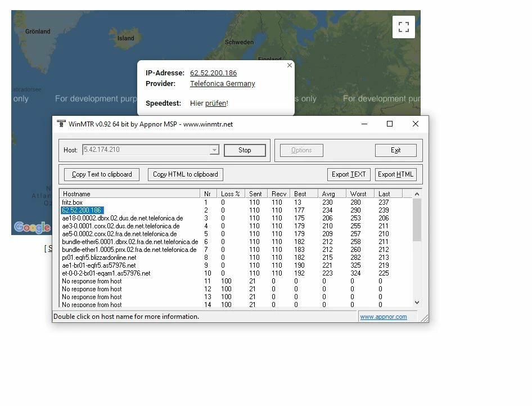532x406 pixels.
Task: Select the No response row numbered 13
Action: coord(236,297)
